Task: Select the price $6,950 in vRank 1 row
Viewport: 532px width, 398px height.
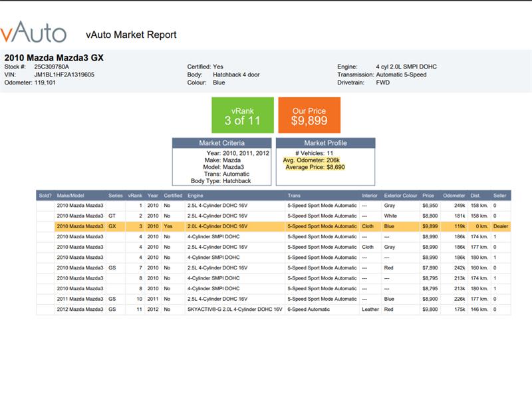Action: [430, 206]
